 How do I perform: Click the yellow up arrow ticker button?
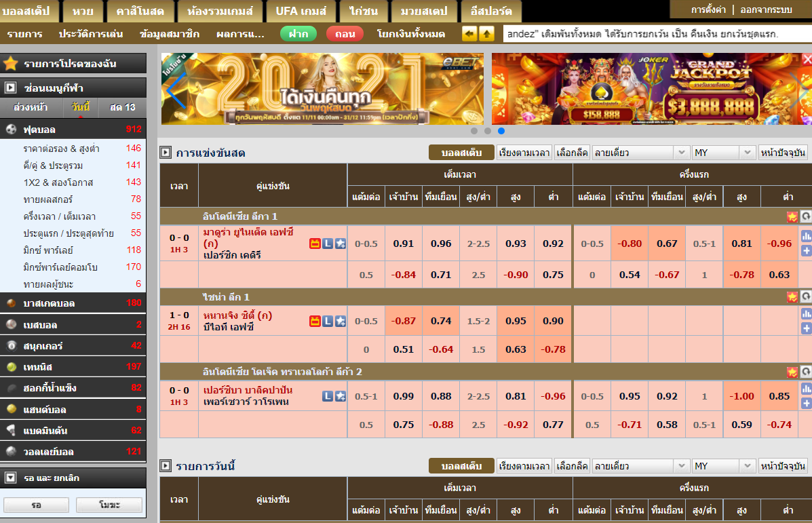[x=486, y=34]
